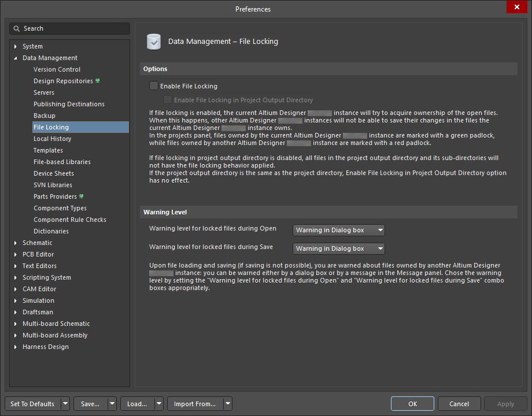Click into the Search field
This screenshot has width=532, height=416.
point(75,28)
